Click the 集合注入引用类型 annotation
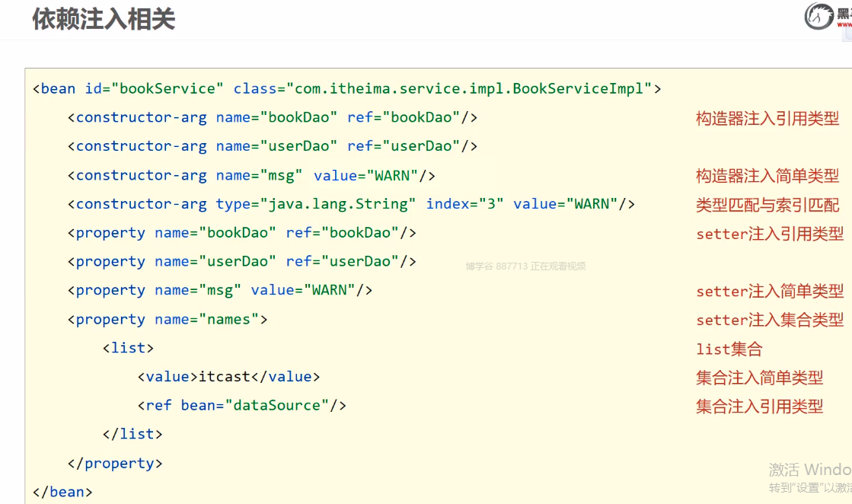852x504 pixels. (x=759, y=407)
